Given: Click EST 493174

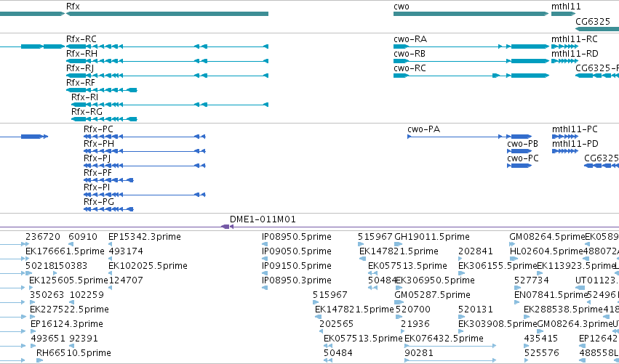Looking at the screenshot, I should pos(126,251).
